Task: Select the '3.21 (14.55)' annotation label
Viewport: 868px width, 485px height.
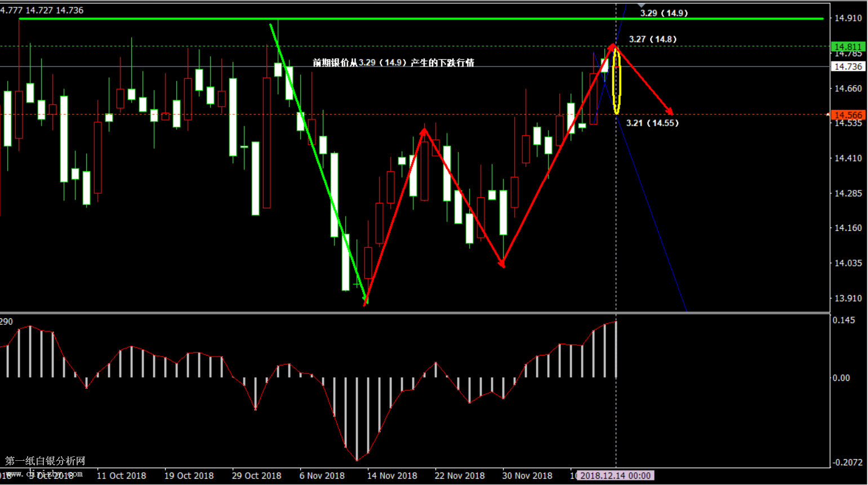Action: (x=652, y=123)
